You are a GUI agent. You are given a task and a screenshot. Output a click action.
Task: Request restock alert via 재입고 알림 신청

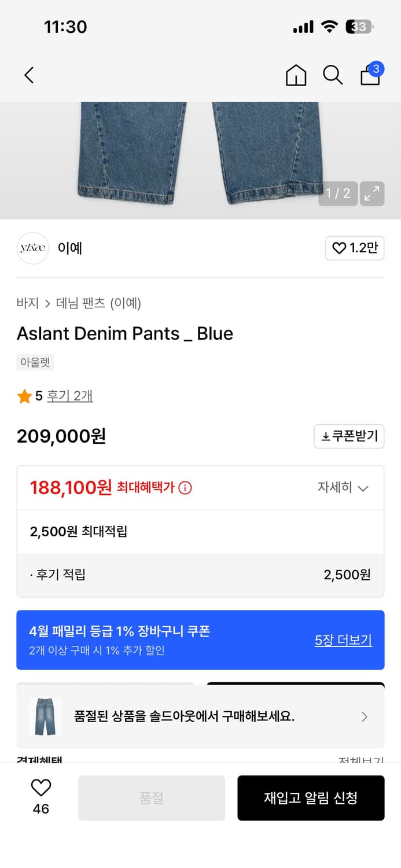(311, 798)
